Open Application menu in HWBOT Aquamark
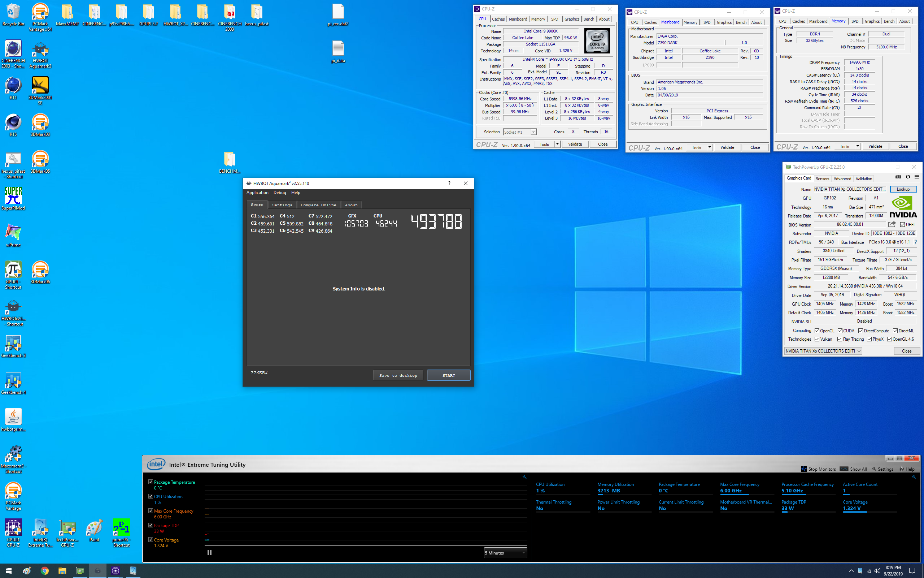 coord(257,193)
